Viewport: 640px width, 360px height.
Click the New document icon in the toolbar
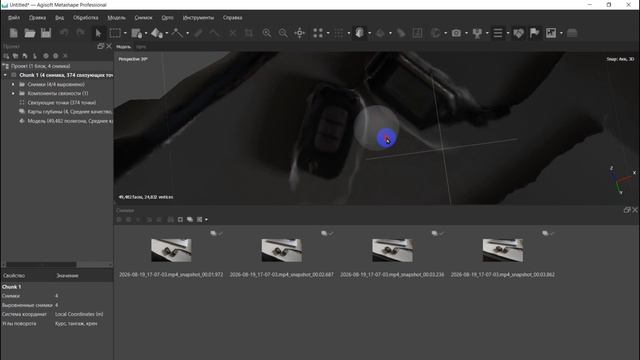pyautogui.click(x=13, y=33)
